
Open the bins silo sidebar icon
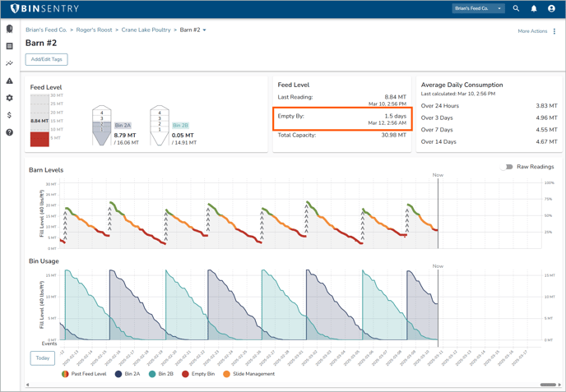(10, 29)
